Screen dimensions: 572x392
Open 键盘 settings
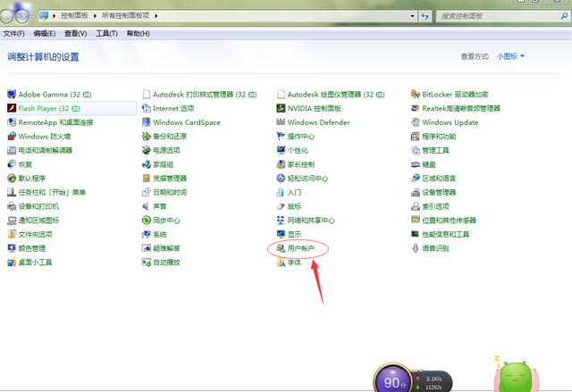424,164
